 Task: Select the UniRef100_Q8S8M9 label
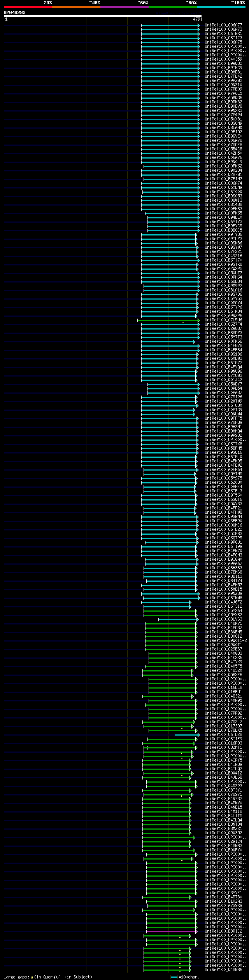click(223, 124)
